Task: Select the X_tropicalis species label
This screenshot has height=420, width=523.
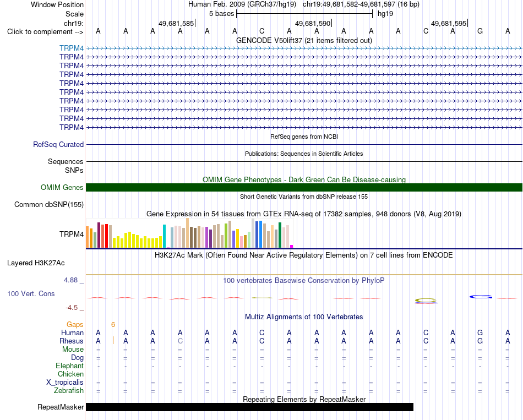Action: coord(65,383)
